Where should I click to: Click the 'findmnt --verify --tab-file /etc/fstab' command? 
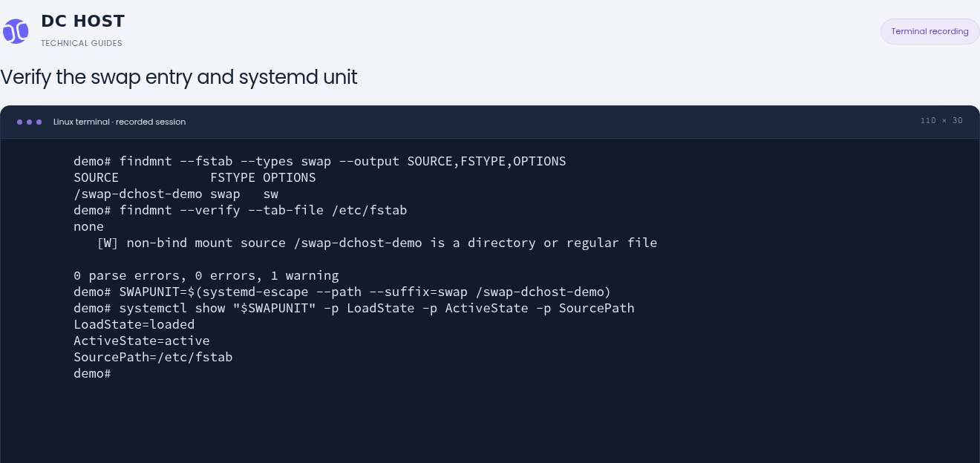coord(241,210)
